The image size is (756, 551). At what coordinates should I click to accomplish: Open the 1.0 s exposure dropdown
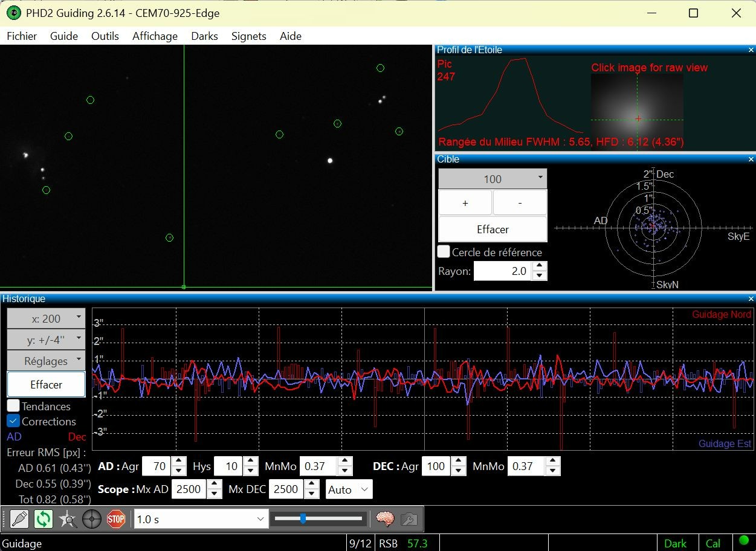(x=201, y=519)
